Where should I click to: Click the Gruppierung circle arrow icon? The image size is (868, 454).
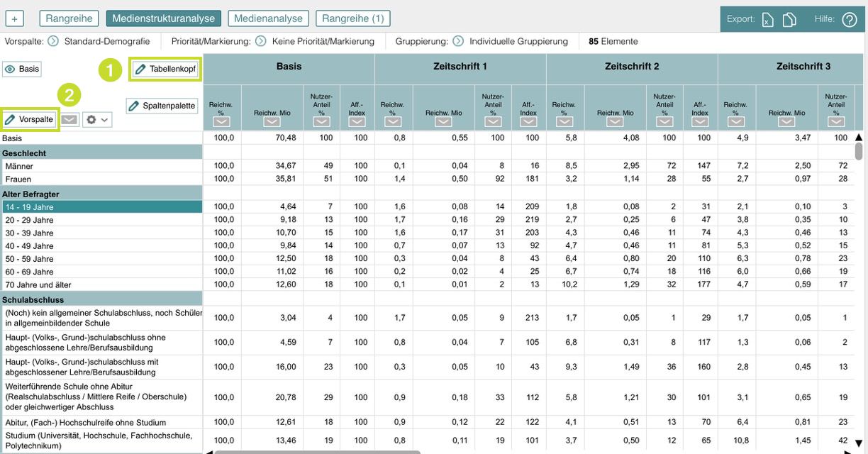(x=458, y=41)
